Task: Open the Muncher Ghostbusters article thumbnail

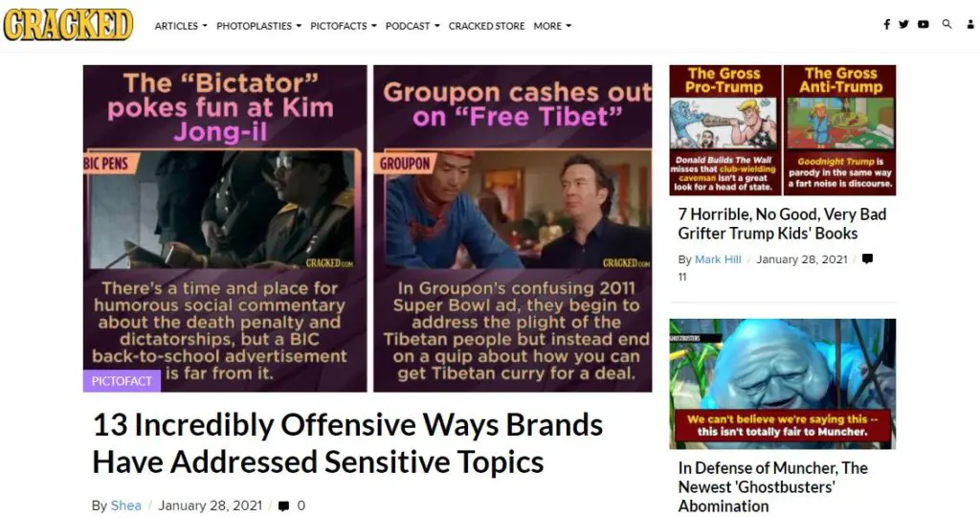Action: 783,384
